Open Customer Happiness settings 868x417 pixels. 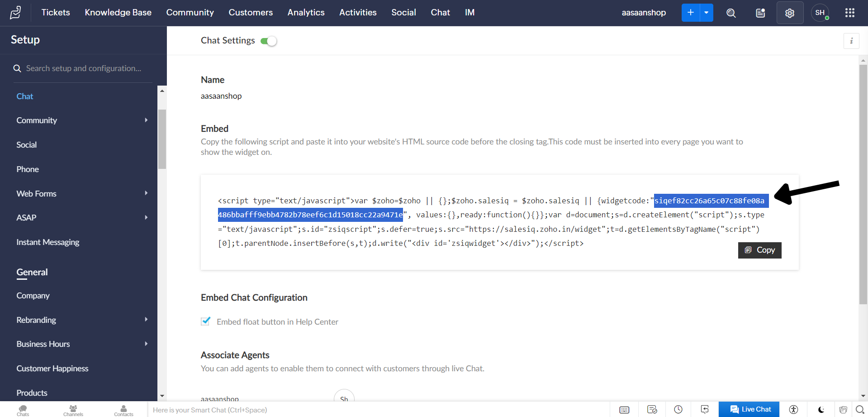click(x=52, y=369)
